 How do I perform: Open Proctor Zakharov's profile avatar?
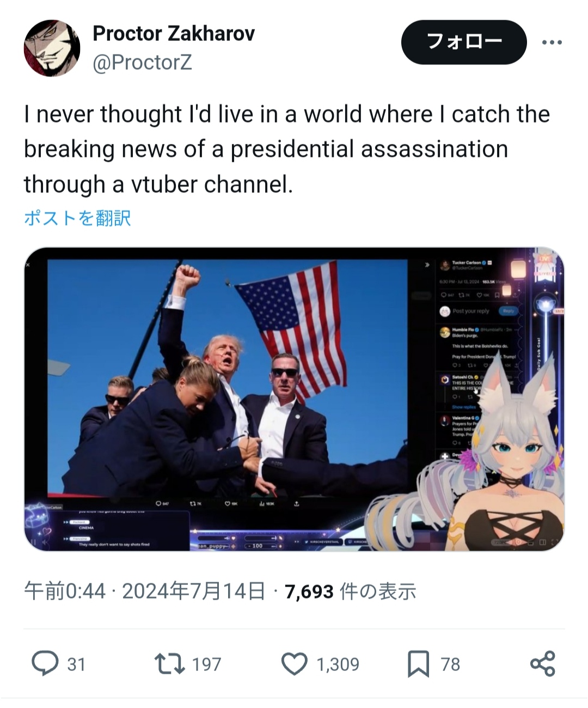(x=52, y=48)
